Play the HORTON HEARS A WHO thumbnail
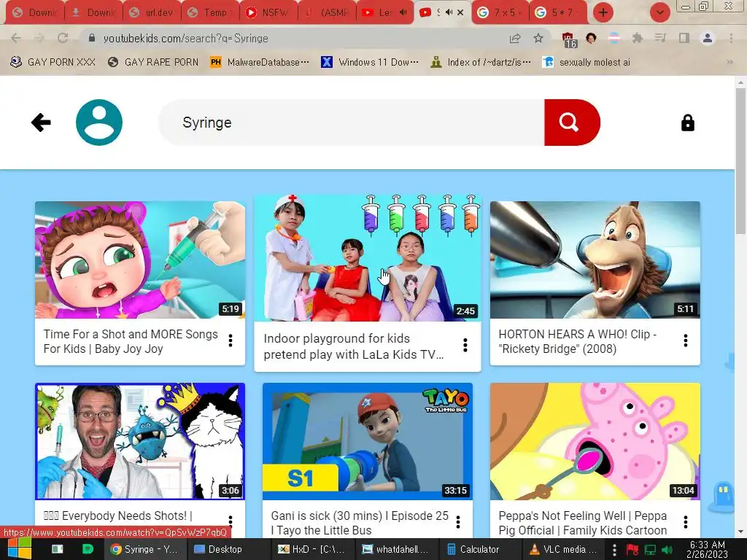Image resolution: width=747 pixels, height=560 pixels. [595, 260]
